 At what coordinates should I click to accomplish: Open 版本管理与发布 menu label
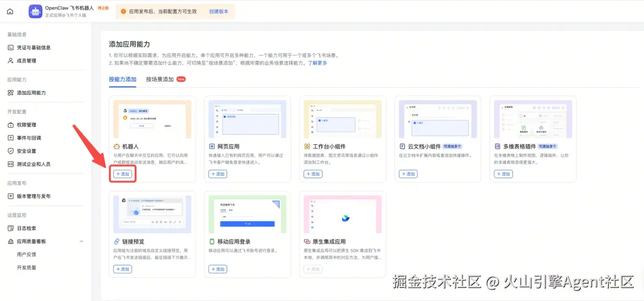(x=34, y=196)
